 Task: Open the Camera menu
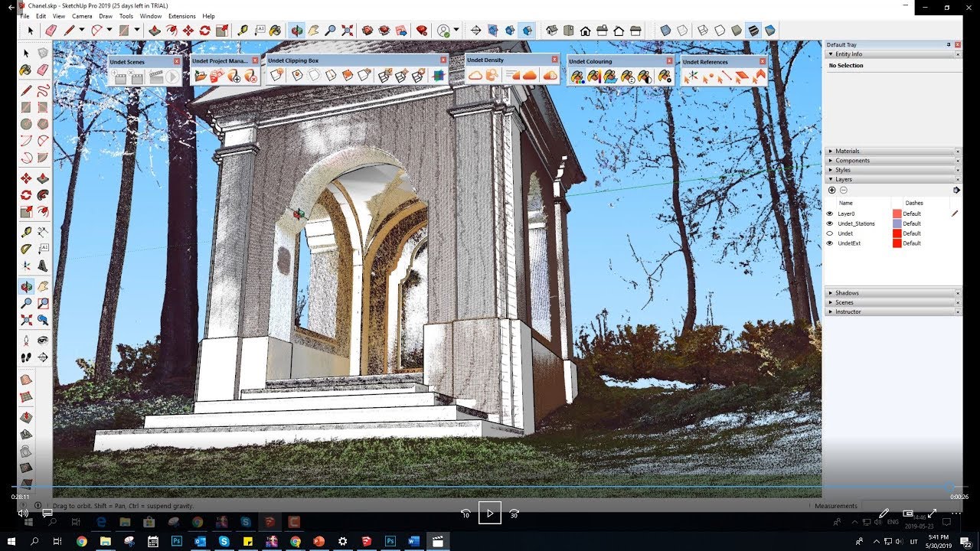82,16
